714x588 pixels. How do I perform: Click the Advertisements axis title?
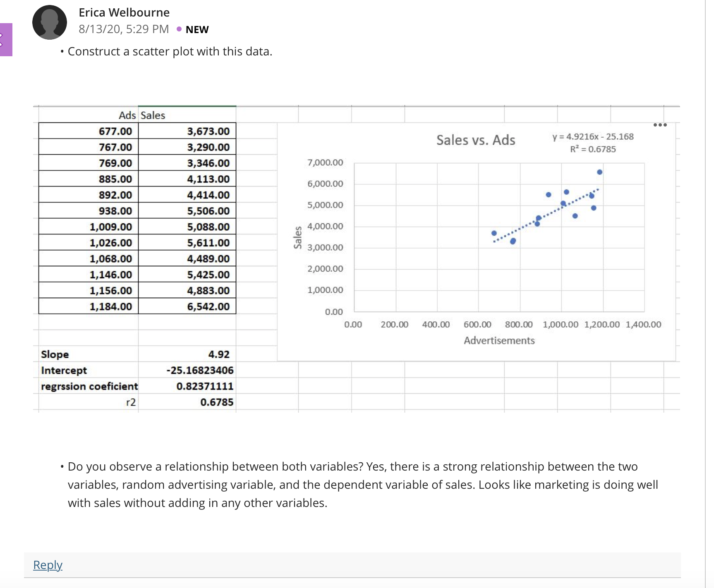pyautogui.click(x=499, y=340)
